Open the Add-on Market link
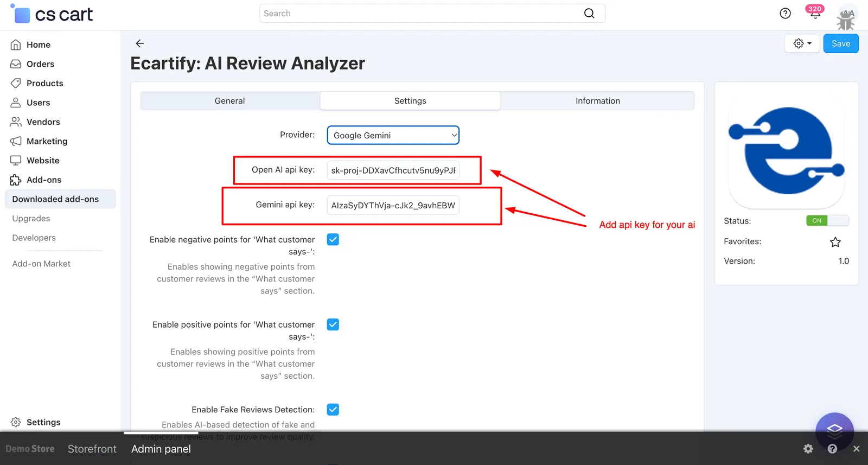This screenshot has height=465, width=868. [41, 264]
